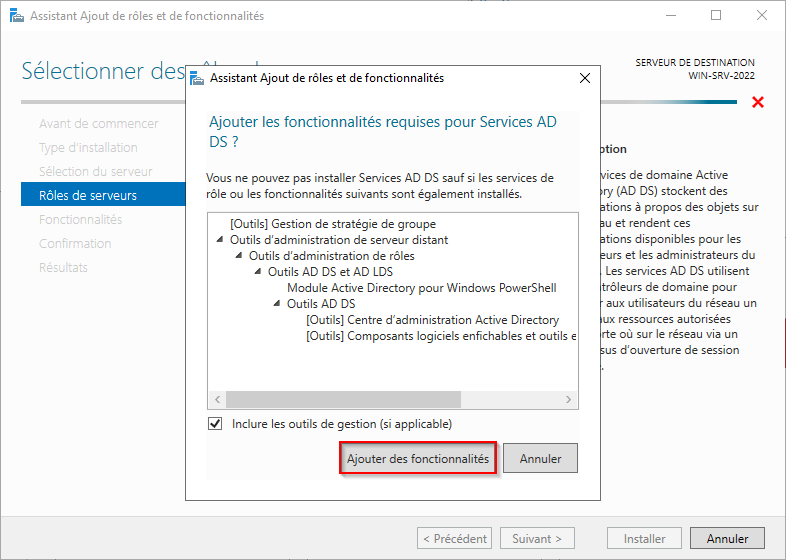Image resolution: width=786 pixels, height=560 pixels.
Task: Click the scrollbar right arrow
Action: pos(568,400)
